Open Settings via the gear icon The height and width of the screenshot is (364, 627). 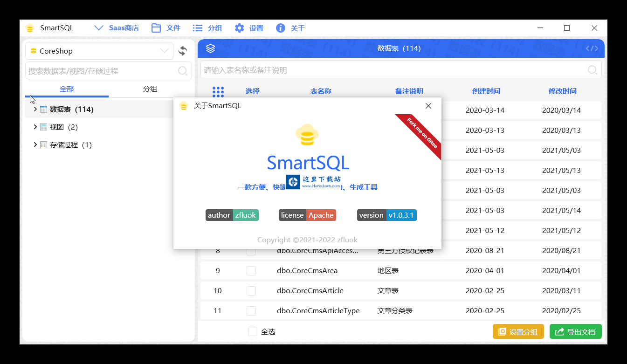pos(239,27)
